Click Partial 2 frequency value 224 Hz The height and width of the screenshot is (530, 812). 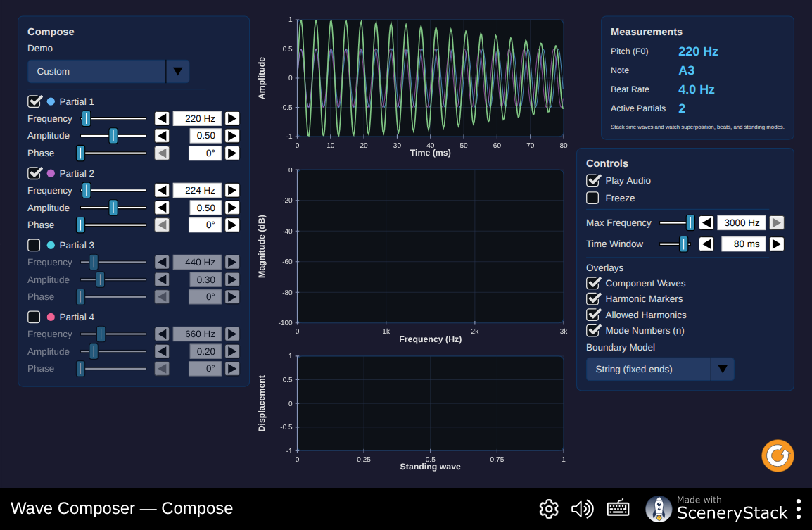(x=197, y=191)
